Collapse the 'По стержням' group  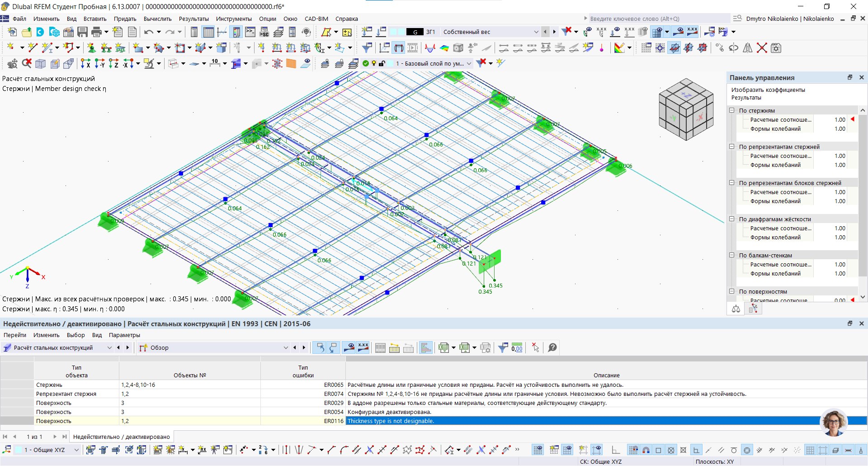[731, 110]
